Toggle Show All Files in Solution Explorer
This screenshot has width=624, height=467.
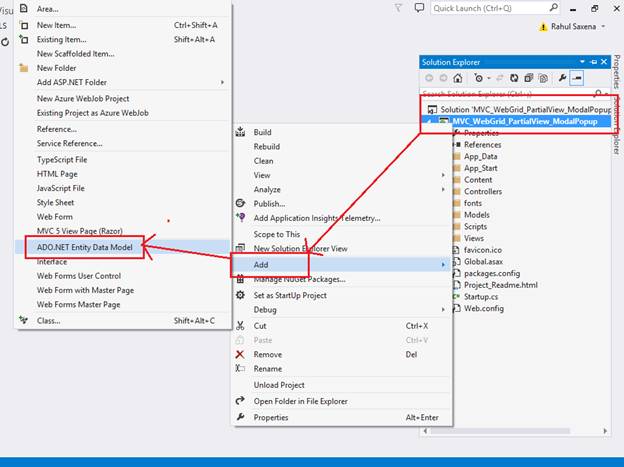coord(543,78)
